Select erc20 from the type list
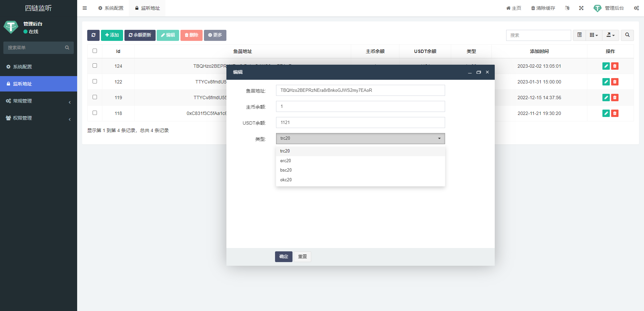The image size is (644, 311). coord(286,161)
